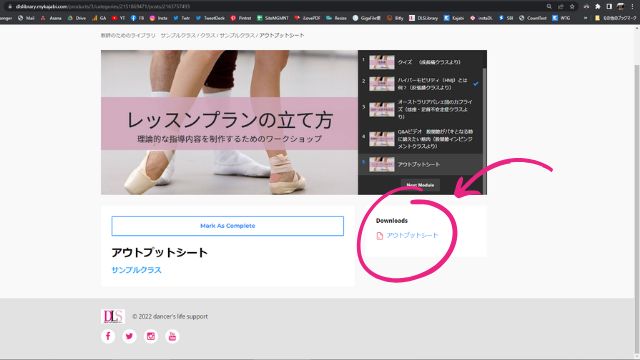The width and height of the screenshot is (640, 360).
Task: Open the SBI bookmark
Action: pos(506,18)
